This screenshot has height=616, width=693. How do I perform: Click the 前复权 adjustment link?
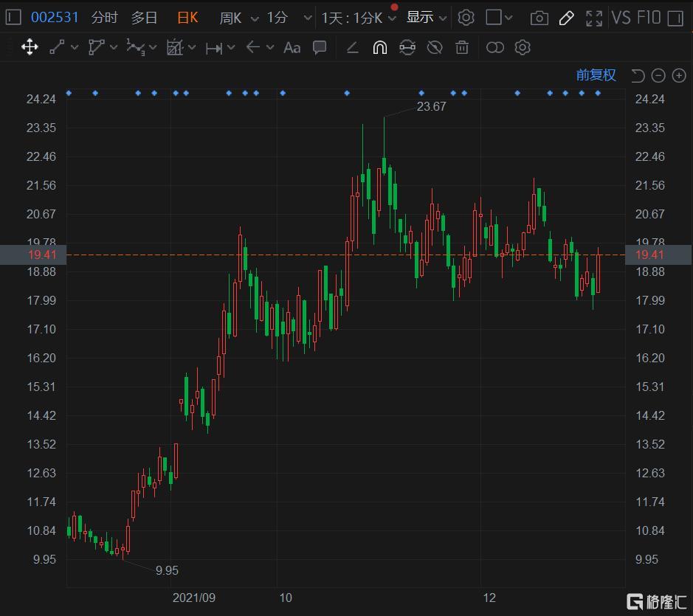[596, 75]
